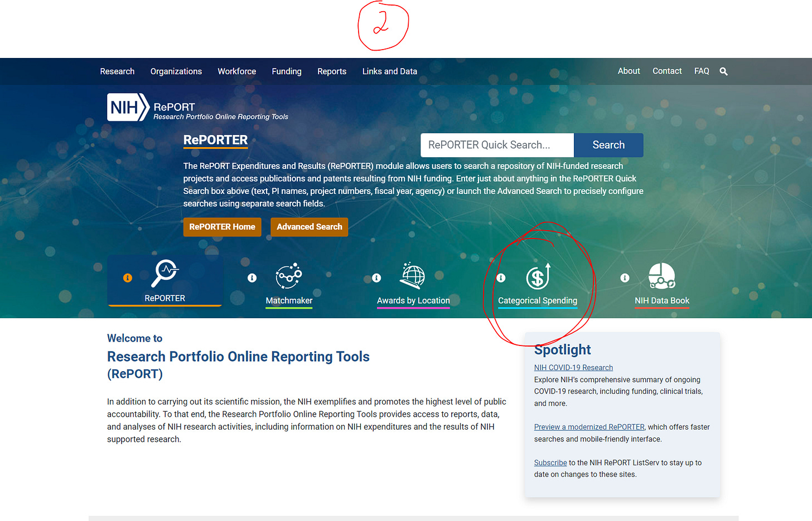This screenshot has height=521, width=812.
Task: Click the Advanced Search button
Action: (x=310, y=227)
